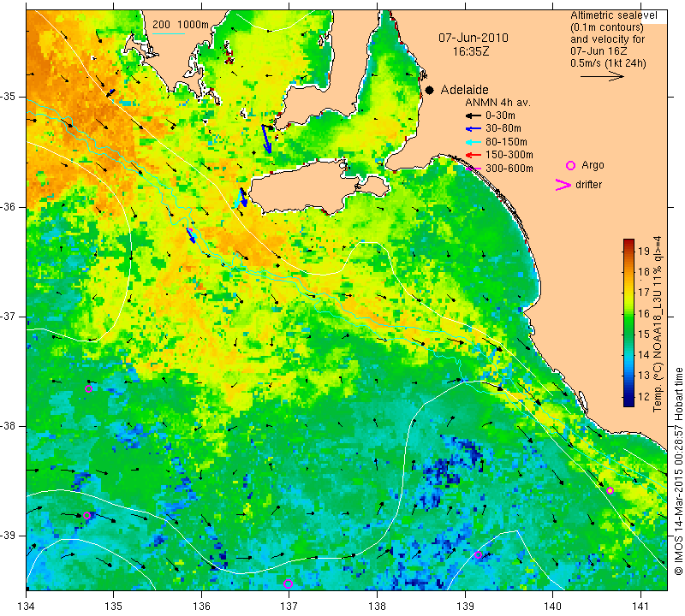Image resolution: width=685 pixels, height=616 pixels.
Task: Click the '200 1000m' depth label
Action: coord(181,25)
